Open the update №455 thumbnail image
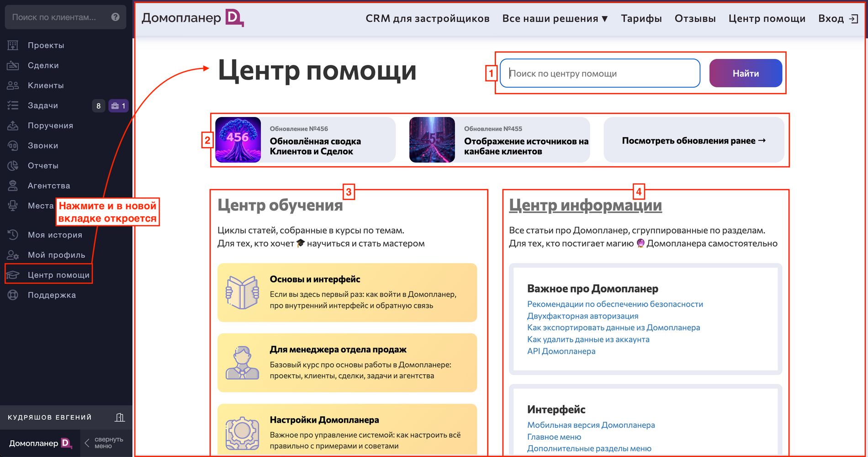Screen dimensions: 868x457 [432, 140]
